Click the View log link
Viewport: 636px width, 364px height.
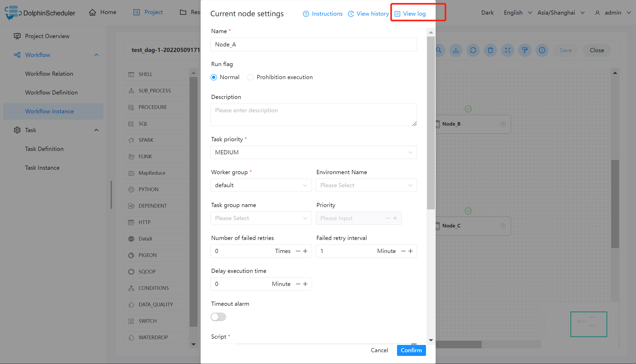pos(414,14)
